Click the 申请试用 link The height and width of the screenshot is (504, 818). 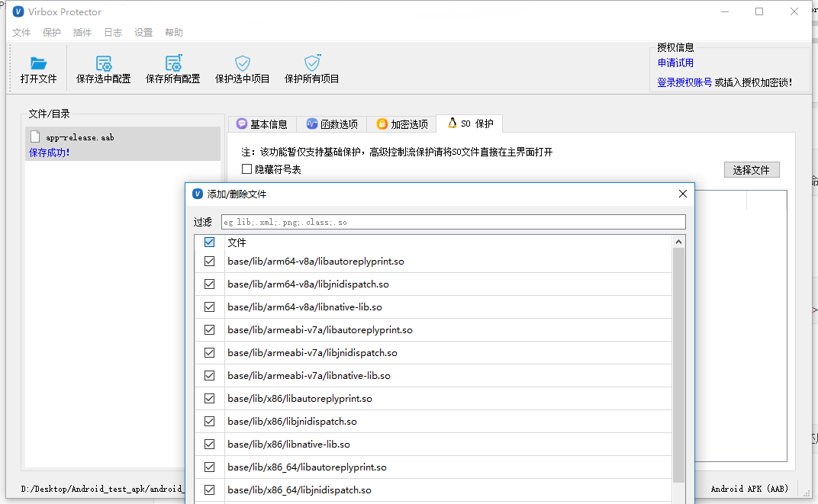click(675, 63)
